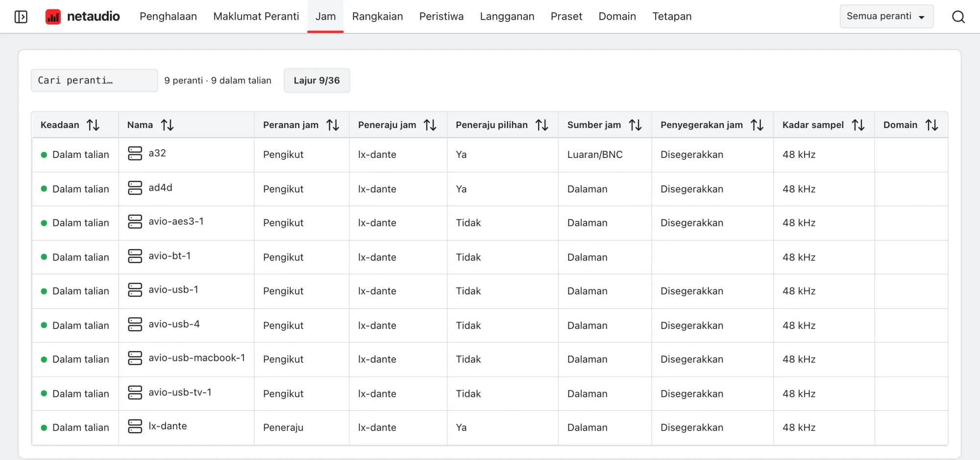Switch to the Rangkaian tab
Viewport: 980px width, 460px height.
377,17
